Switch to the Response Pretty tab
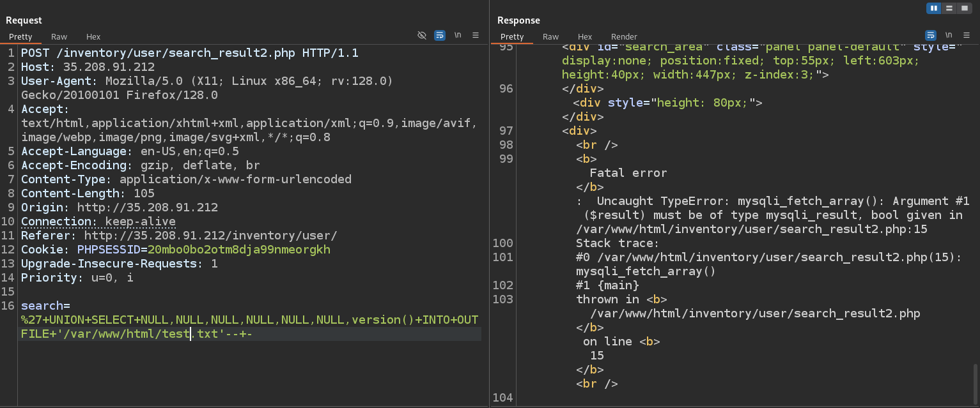 tap(512, 37)
